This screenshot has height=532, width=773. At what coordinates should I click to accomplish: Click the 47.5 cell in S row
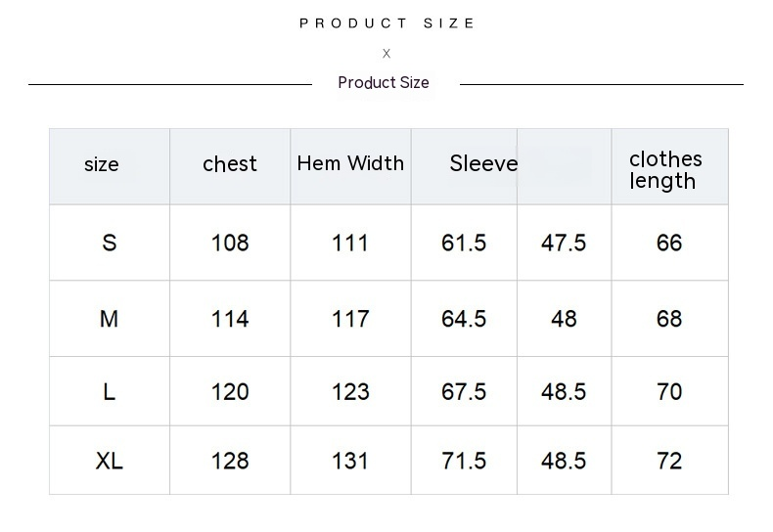coord(564,243)
